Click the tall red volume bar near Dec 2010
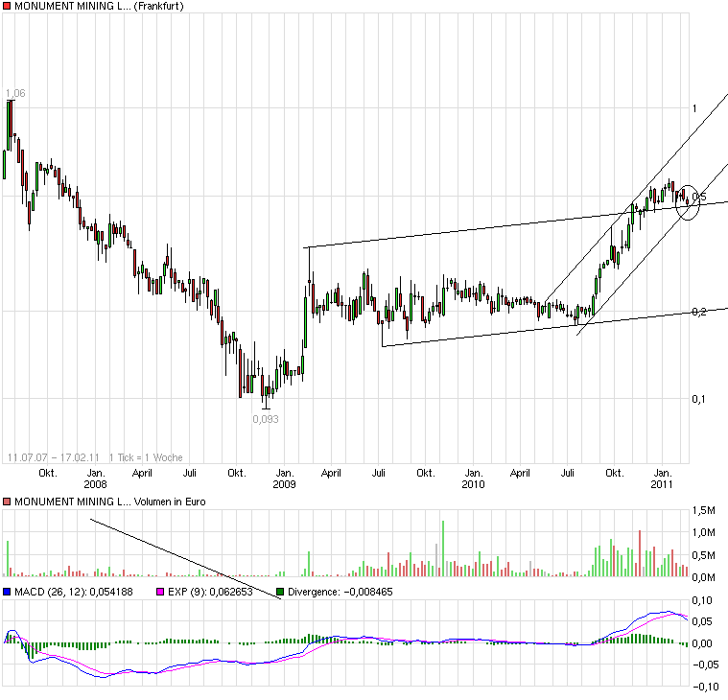The image size is (728, 700). 640,553
